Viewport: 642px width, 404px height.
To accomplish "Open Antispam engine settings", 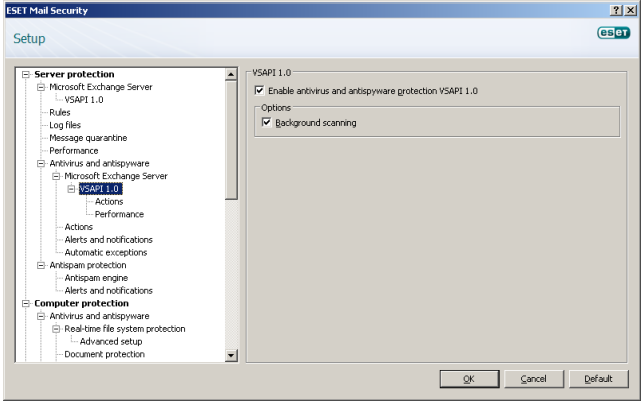I will point(96,278).
